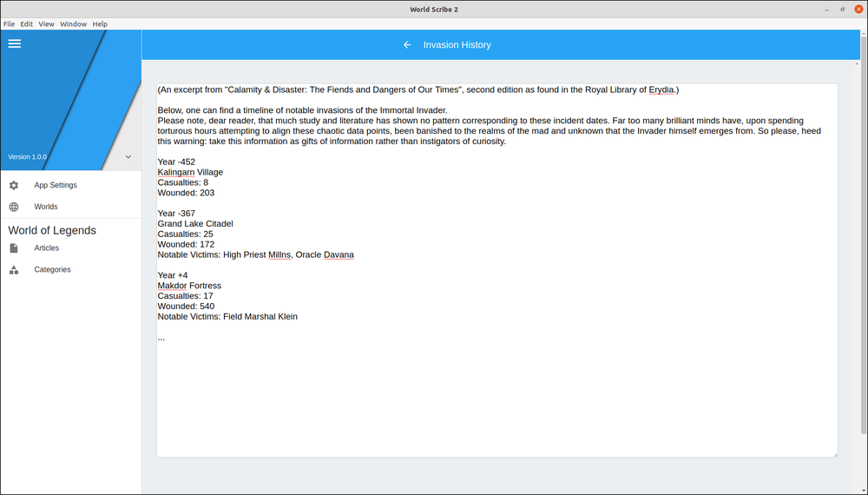Open the hamburger menu icon
The image size is (868, 495).
click(x=15, y=43)
